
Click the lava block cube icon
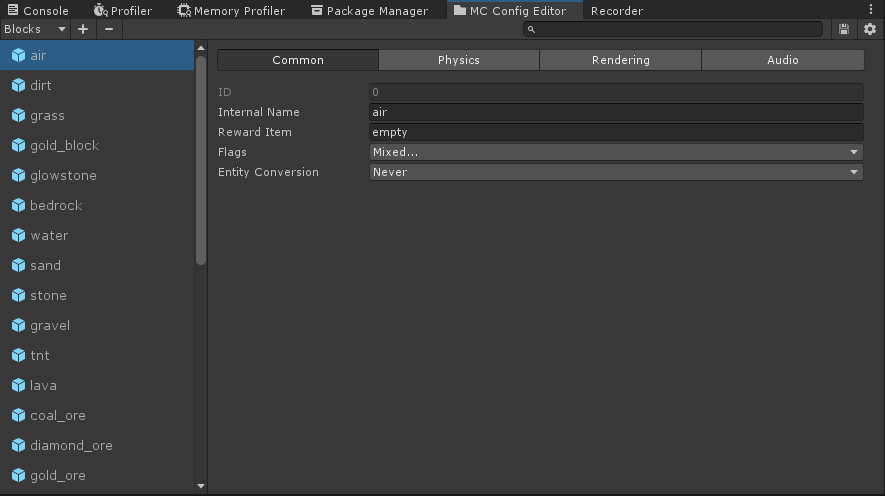[x=19, y=385]
